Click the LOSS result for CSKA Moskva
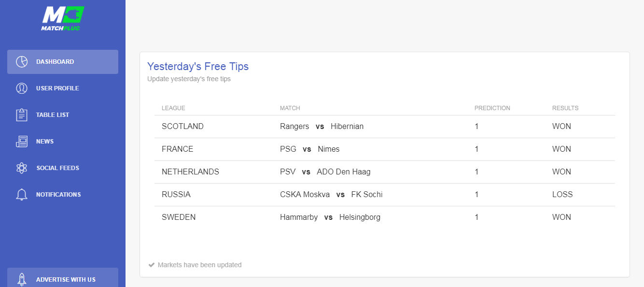The image size is (644, 287). pyautogui.click(x=562, y=195)
